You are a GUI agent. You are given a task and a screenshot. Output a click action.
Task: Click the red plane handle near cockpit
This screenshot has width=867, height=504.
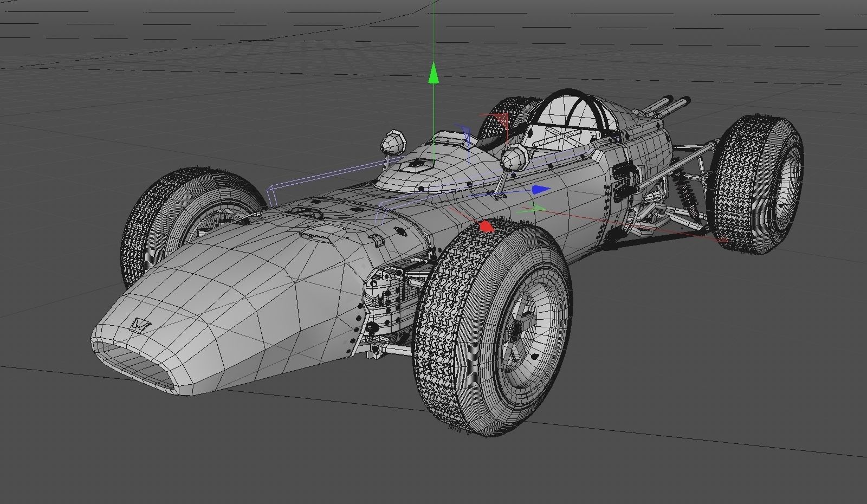[502, 121]
